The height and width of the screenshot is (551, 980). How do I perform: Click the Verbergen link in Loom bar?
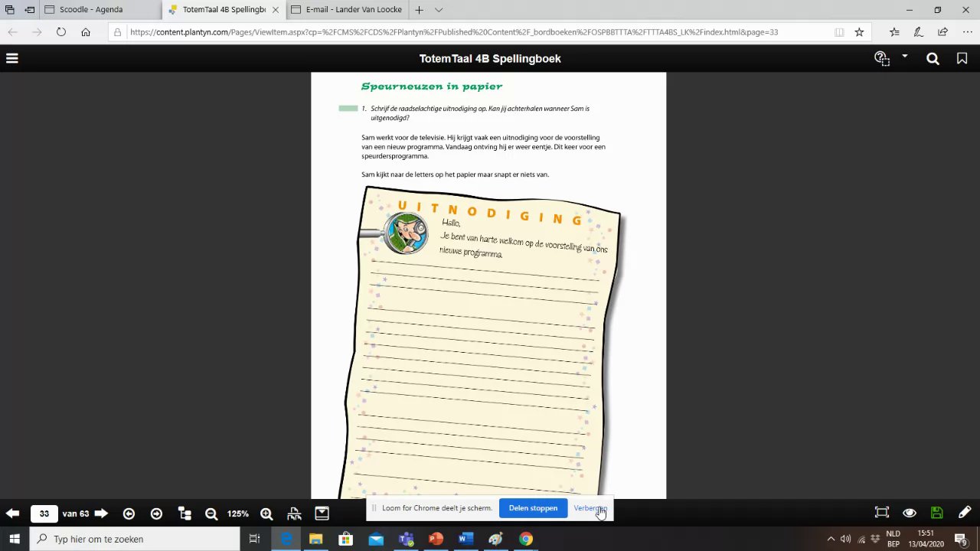(x=590, y=508)
